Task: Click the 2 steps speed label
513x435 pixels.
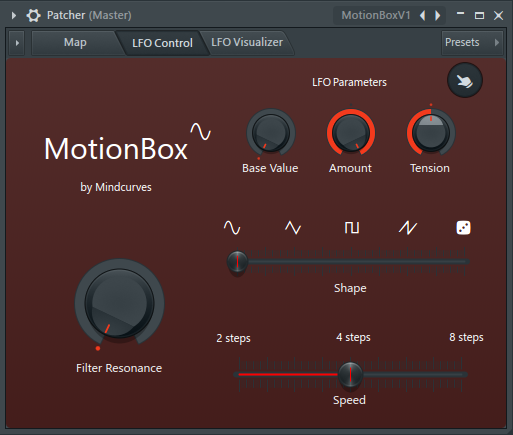Action: click(233, 338)
